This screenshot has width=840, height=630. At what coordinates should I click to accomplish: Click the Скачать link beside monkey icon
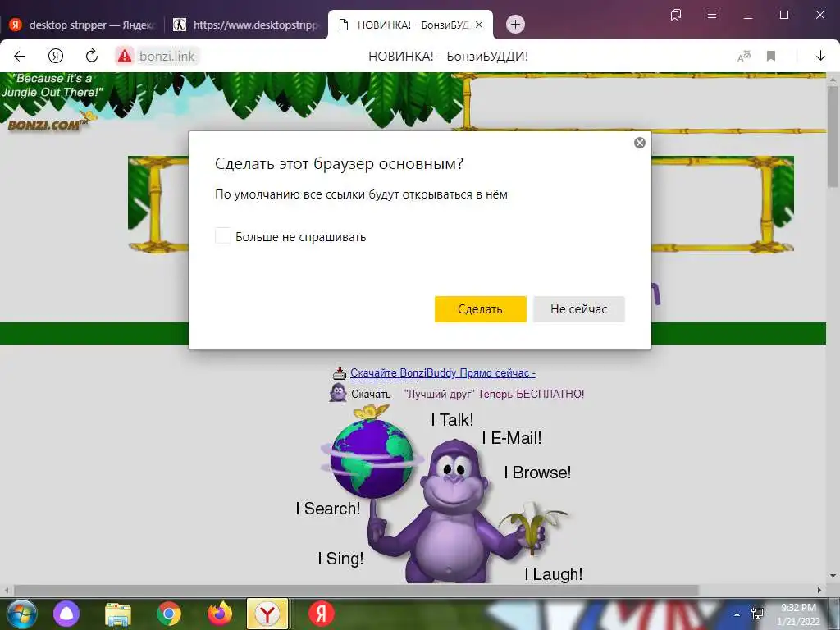pos(371,395)
